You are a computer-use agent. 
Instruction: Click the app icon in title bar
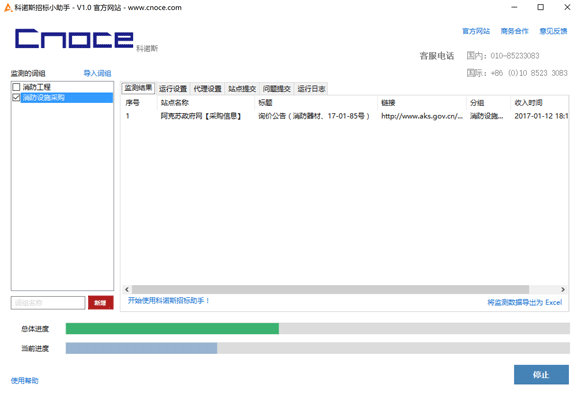(8, 7)
